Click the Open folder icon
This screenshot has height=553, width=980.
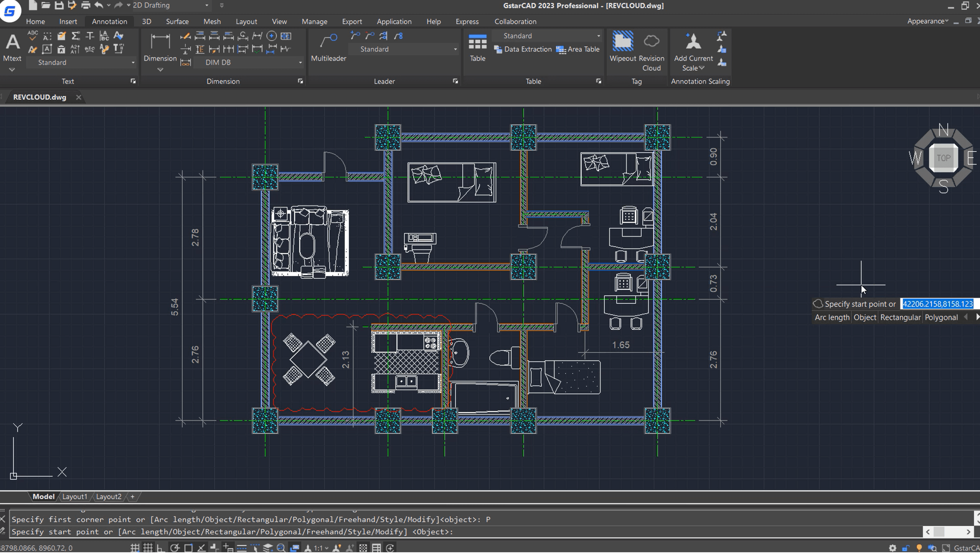(x=46, y=5)
